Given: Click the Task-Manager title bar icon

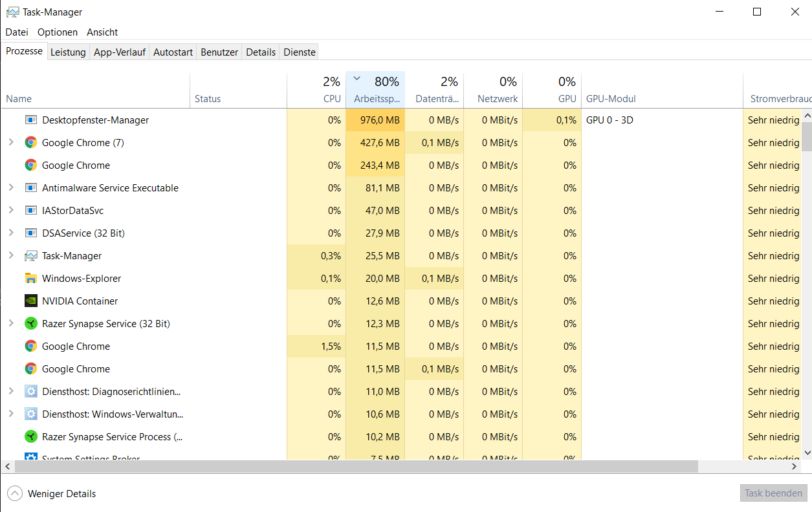Looking at the screenshot, I should click(12, 12).
